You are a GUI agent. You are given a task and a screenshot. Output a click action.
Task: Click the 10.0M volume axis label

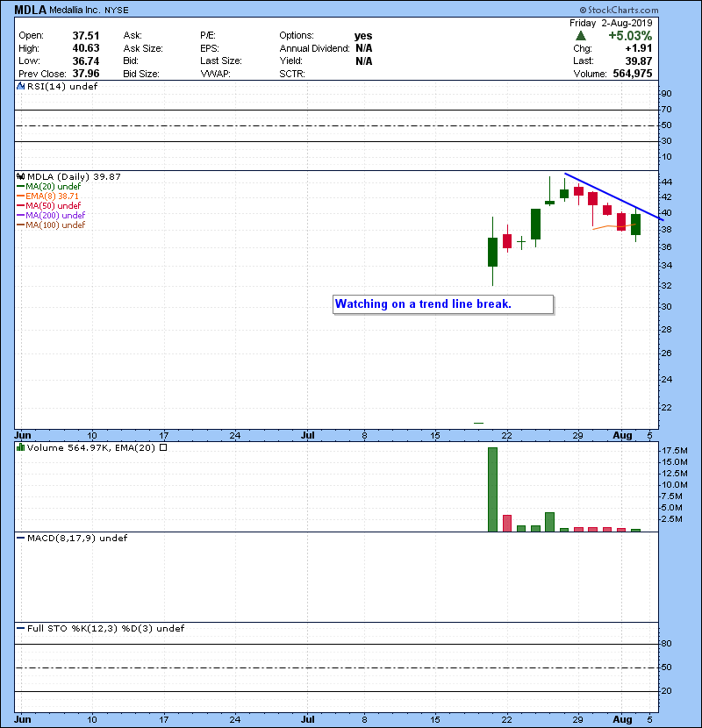click(x=675, y=485)
